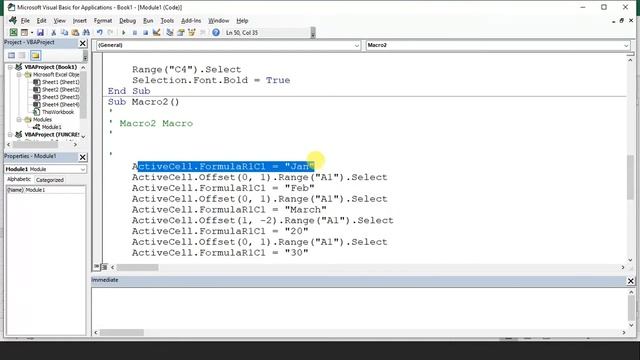Collapse the Microsoft Excel Objects folder
The width and height of the screenshot is (640, 360).
(x=19, y=75)
